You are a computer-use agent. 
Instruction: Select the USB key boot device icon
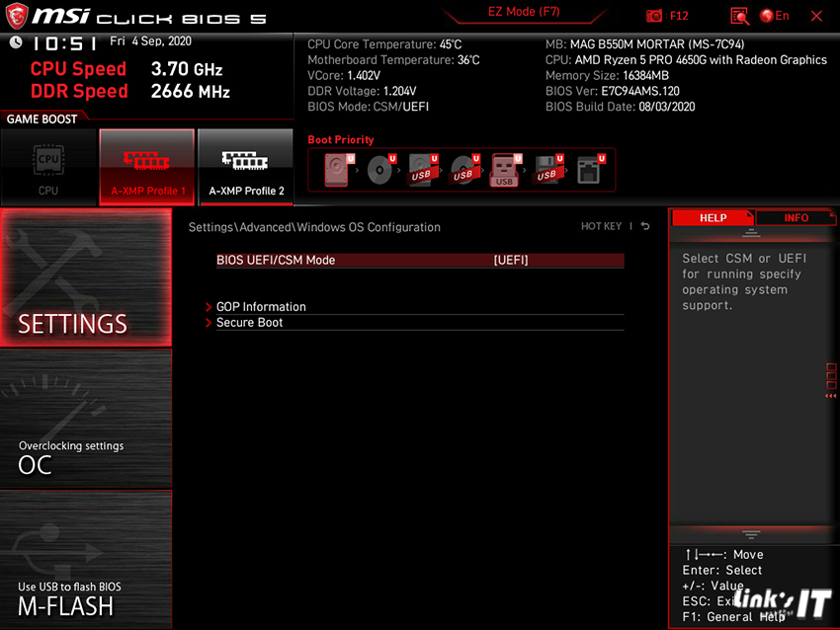505,170
